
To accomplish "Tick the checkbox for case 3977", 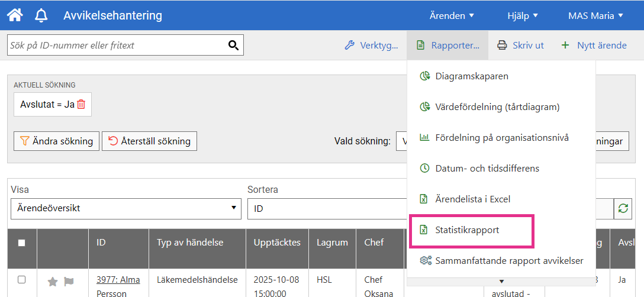I will [x=21, y=280].
